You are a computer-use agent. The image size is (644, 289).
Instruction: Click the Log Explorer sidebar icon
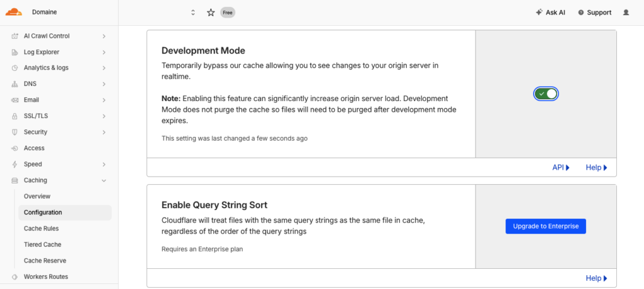15,52
